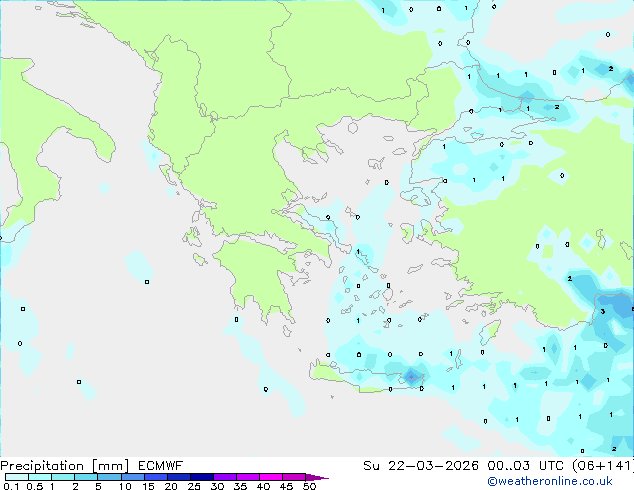
Task: Open the weatheronline.co.uk link
Action: (x=550, y=481)
